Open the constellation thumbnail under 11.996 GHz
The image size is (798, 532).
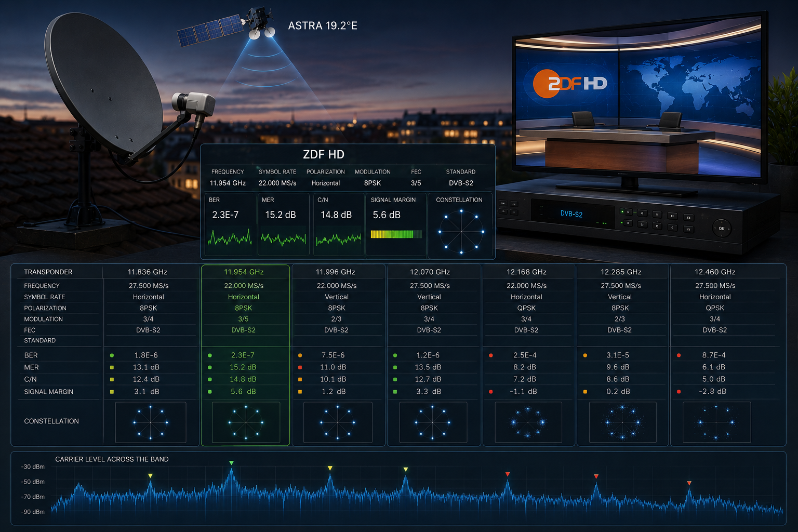tap(338, 422)
